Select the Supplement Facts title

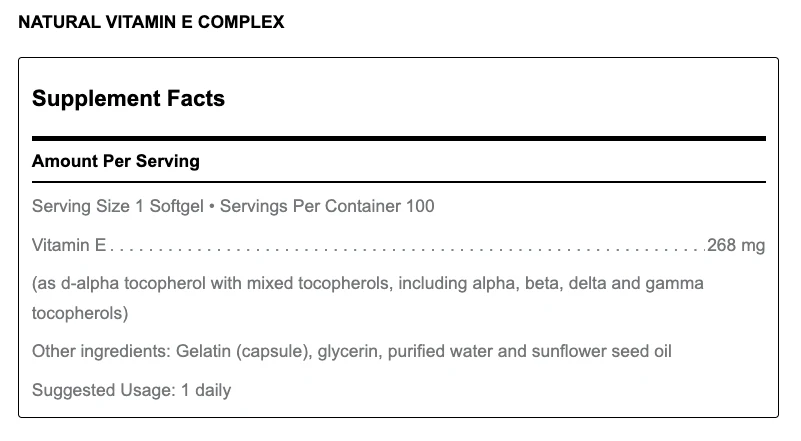point(128,98)
